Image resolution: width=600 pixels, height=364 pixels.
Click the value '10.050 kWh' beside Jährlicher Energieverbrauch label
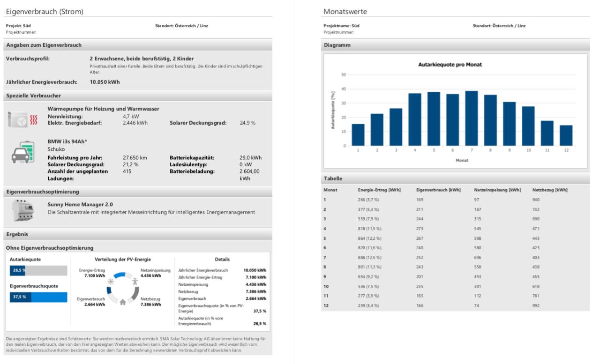pyautogui.click(x=105, y=82)
